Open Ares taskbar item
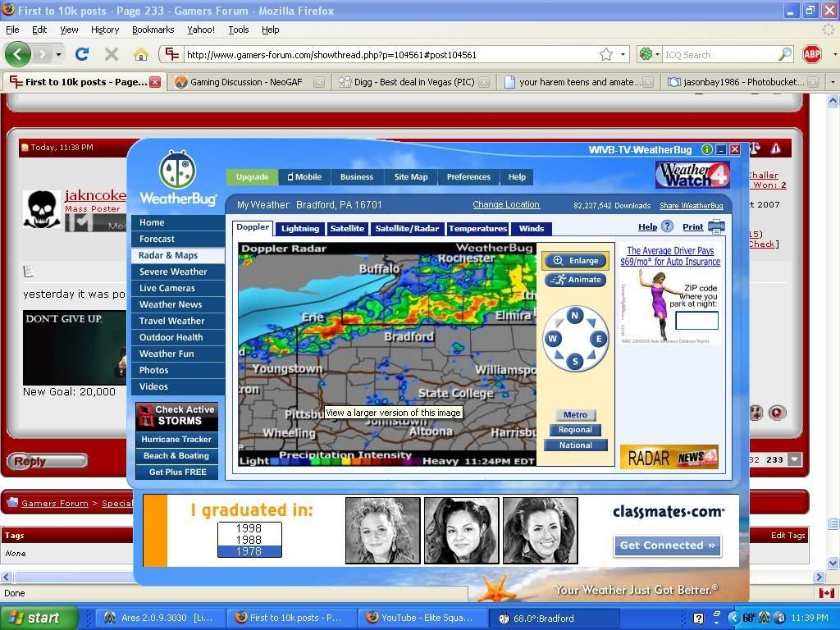This screenshot has width=840, height=630. coord(160,618)
